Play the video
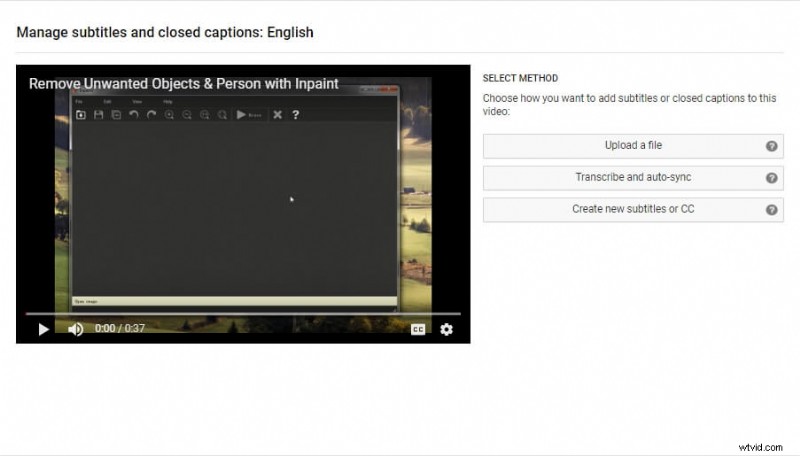Screen dimensions: 800x456 43,330
